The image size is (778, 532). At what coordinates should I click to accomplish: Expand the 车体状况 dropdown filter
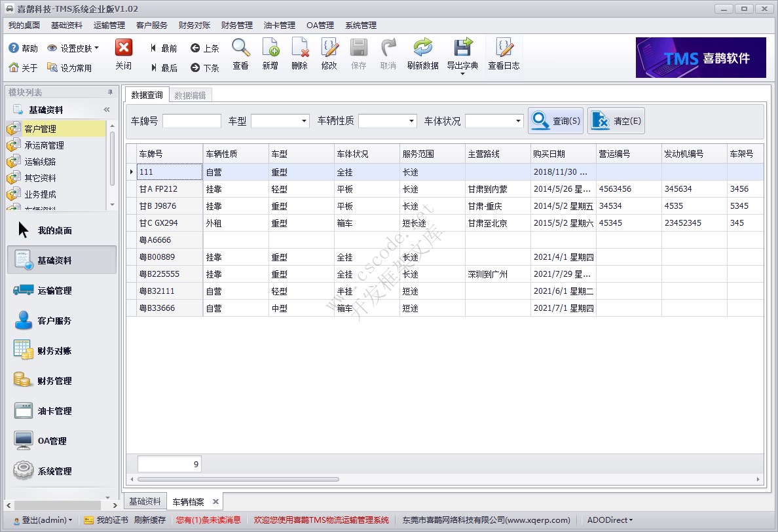tap(517, 121)
